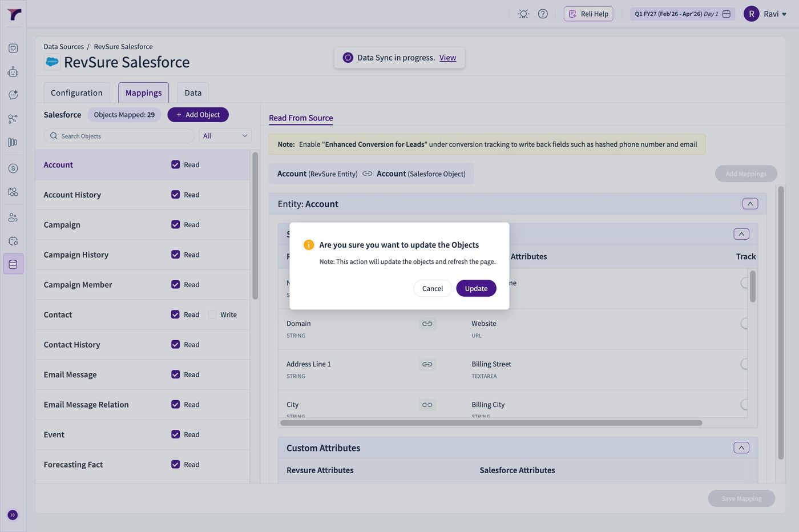This screenshot has width=799, height=532.
Task: Open the database Data Sources sidebar icon
Action: (x=13, y=264)
